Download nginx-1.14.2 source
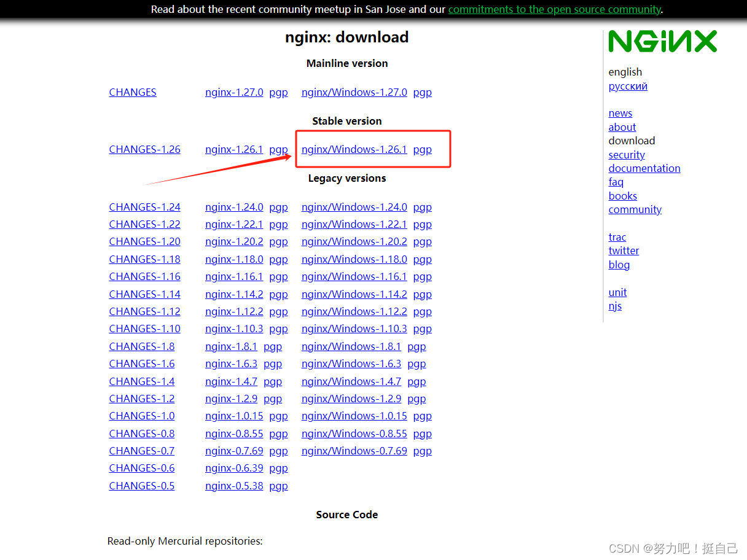Screen dimensions: 747x560 pos(234,294)
